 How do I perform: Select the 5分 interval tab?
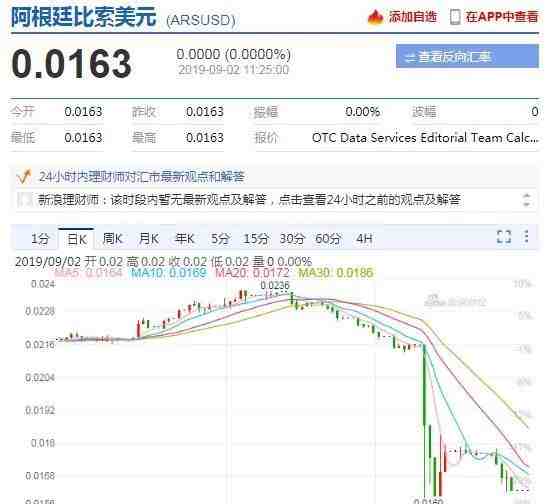(x=220, y=239)
